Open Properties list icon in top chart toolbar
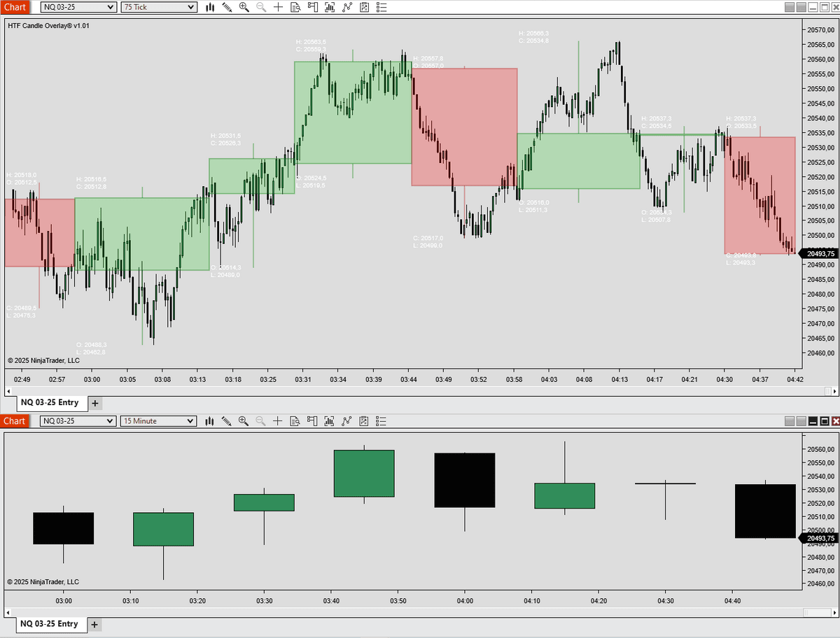Viewport: 840px width, 638px height. pos(381,7)
